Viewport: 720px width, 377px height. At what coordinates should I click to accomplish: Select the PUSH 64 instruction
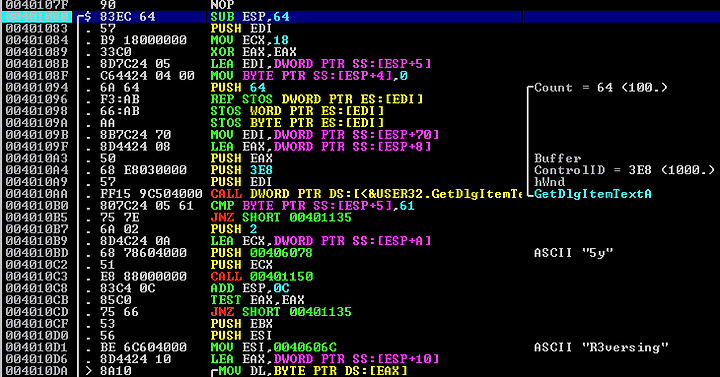238,88
